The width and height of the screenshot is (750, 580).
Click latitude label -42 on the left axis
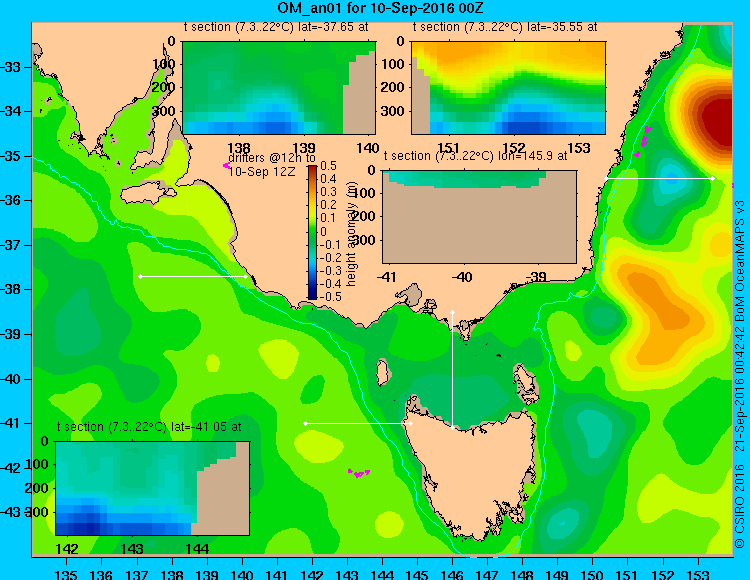click(11, 468)
